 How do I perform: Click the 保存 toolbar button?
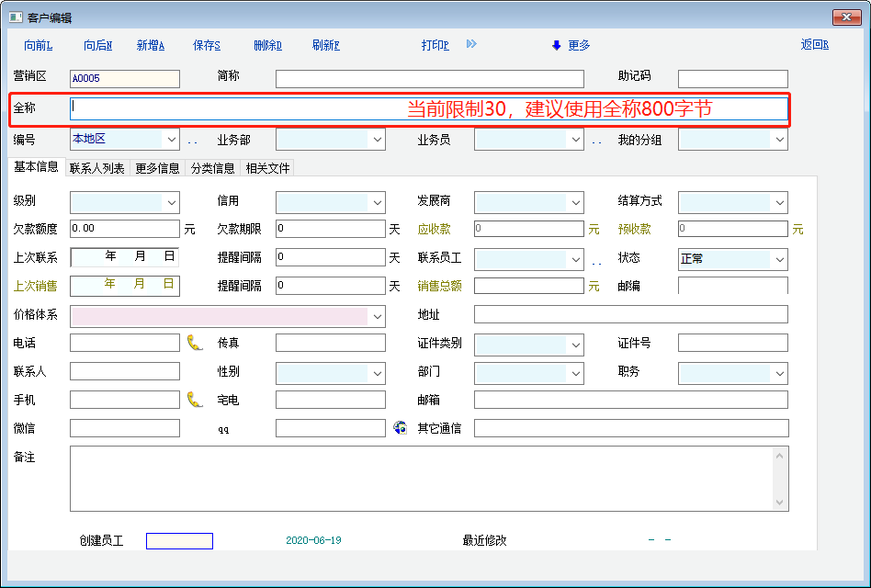(x=207, y=45)
